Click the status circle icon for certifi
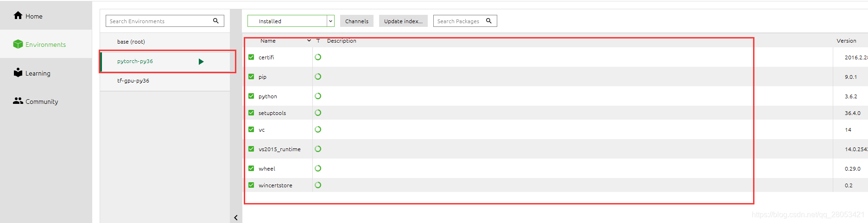This screenshot has height=223, width=868. click(318, 57)
